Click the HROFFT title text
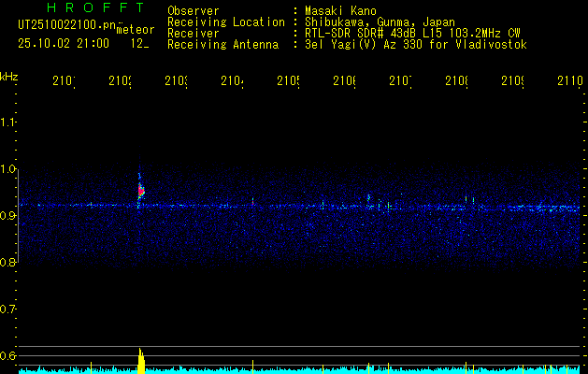Screen dimensions: 588x374 95,7
